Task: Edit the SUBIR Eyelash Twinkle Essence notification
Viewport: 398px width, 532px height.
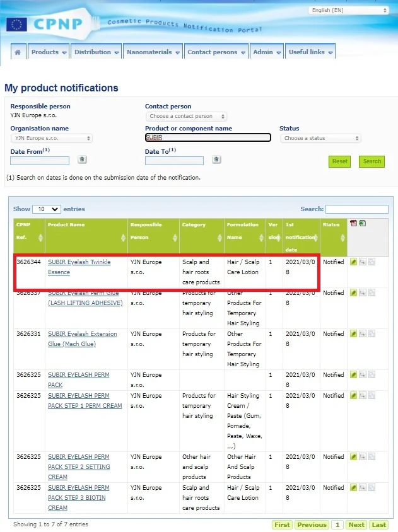Action: (x=353, y=262)
